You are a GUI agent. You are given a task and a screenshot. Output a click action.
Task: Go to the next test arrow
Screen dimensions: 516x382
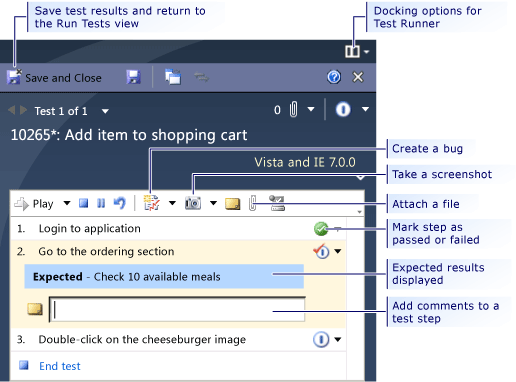click(x=23, y=110)
